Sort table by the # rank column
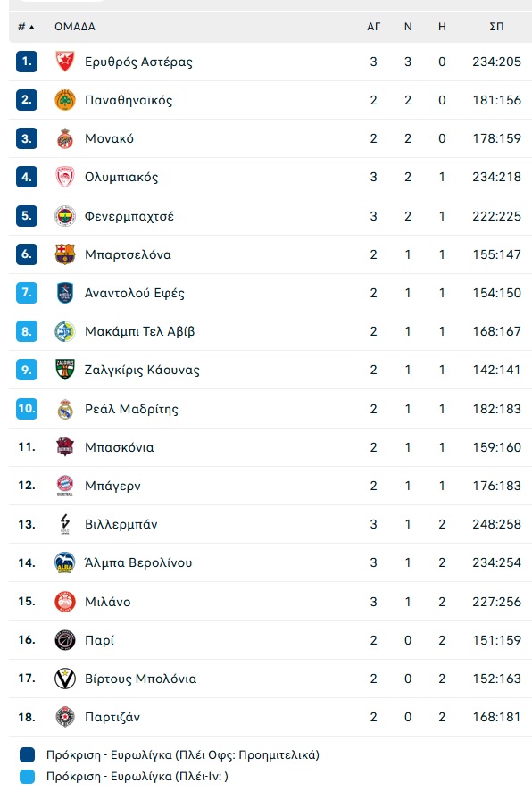This screenshot has height=791, width=532. tap(26, 27)
